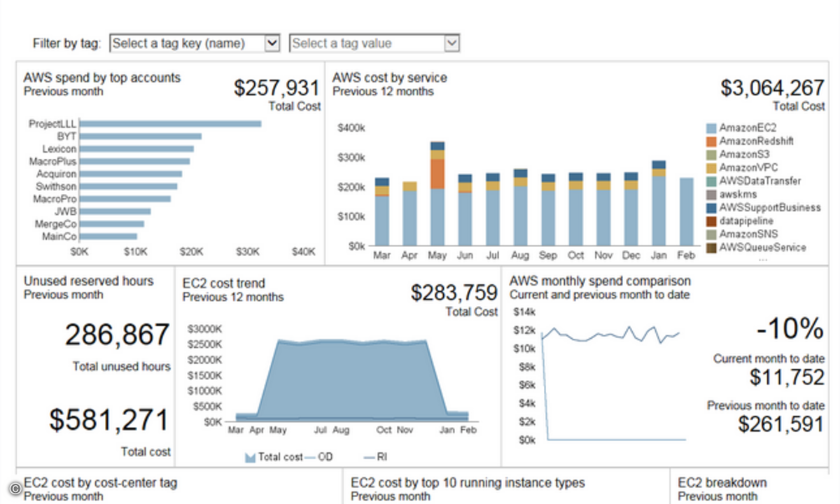This screenshot has height=504, width=840.
Task: Click the AmazonRedshift legend color swatch
Action: point(711,141)
